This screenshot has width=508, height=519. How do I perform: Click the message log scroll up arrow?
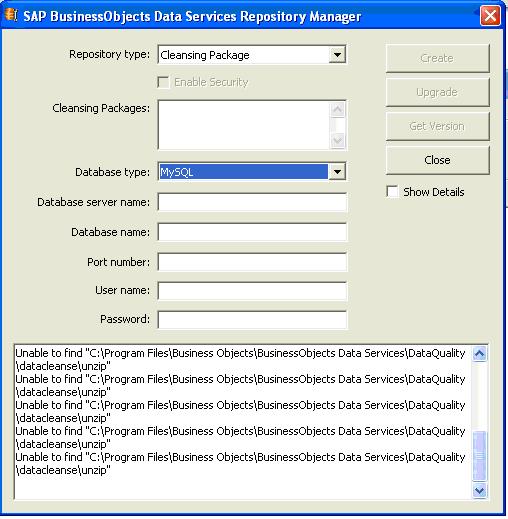coord(479,354)
